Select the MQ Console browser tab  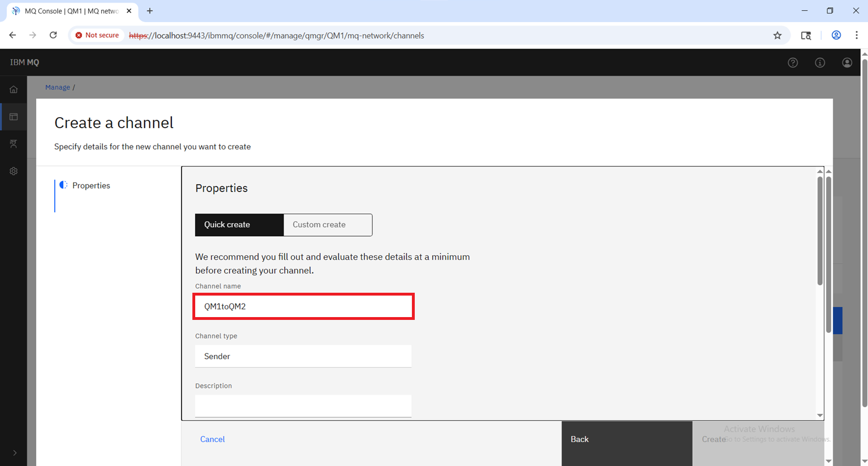(x=72, y=11)
